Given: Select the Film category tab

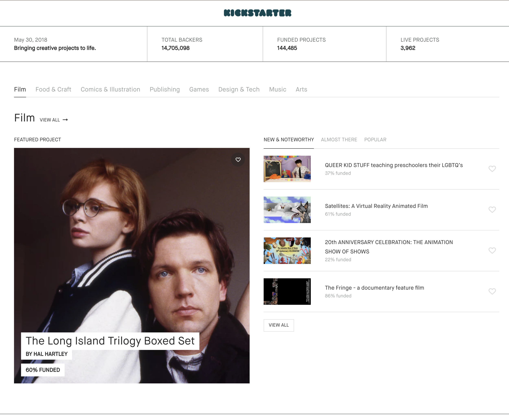Looking at the screenshot, I should tap(20, 90).
